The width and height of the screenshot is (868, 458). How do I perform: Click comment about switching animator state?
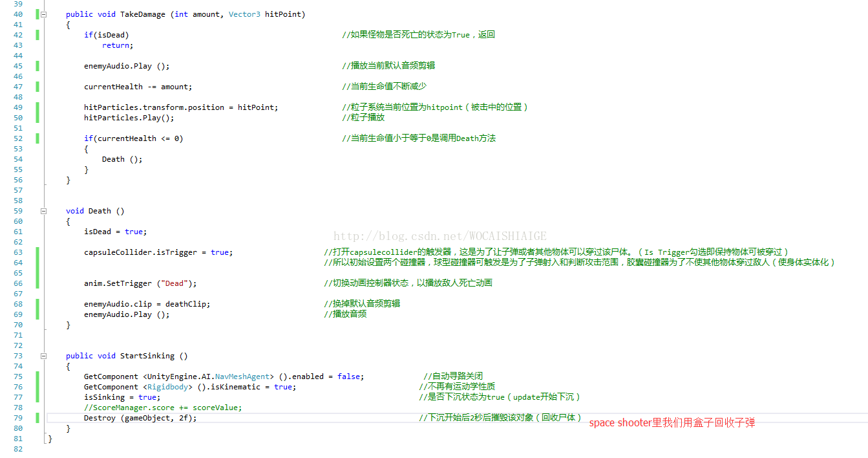pos(408,283)
